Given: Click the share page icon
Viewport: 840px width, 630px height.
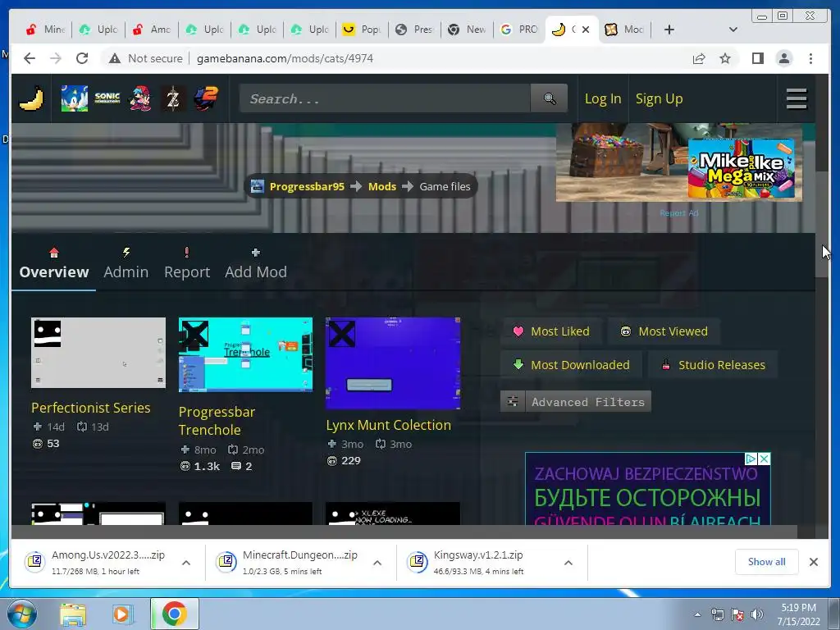Looking at the screenshot, I should (x=699, y=58).
